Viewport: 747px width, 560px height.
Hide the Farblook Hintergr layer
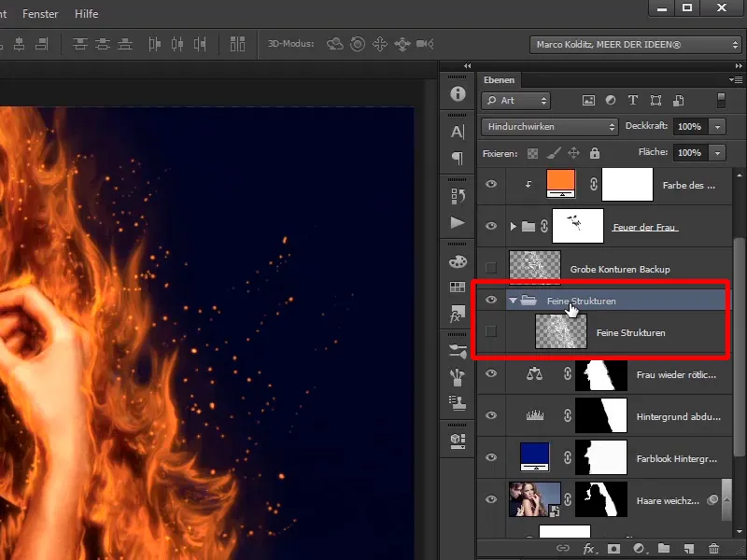(491, 457)
